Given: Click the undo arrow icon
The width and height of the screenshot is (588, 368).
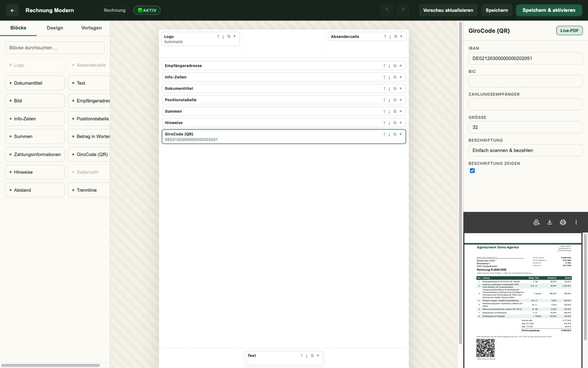Looking at the screenshot, I should tap(387, 10).
